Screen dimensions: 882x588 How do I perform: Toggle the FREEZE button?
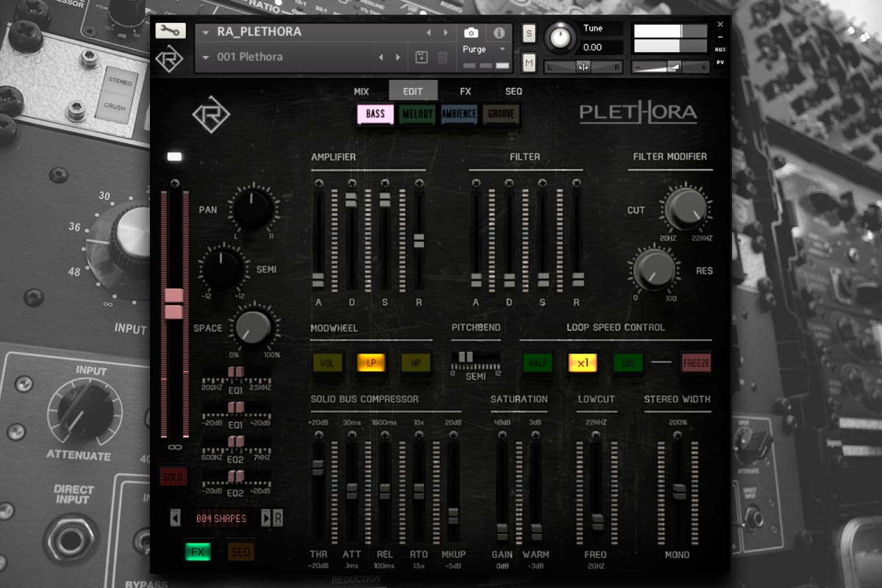click(x=696, y=362)
